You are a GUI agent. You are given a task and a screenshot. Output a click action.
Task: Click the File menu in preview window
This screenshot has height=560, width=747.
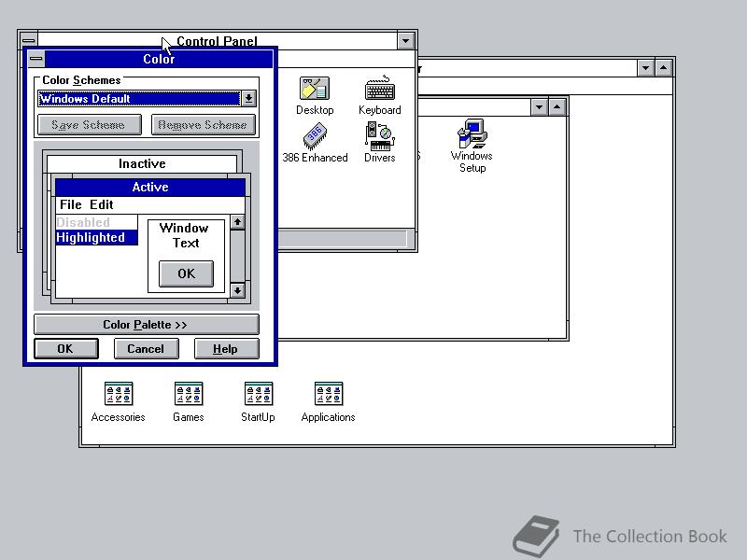[x=71, y=204]
